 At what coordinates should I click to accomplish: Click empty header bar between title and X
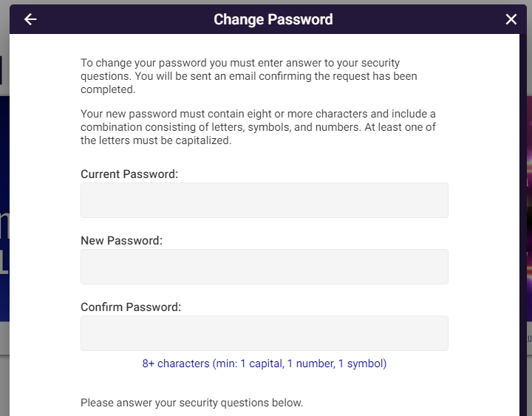419,19
